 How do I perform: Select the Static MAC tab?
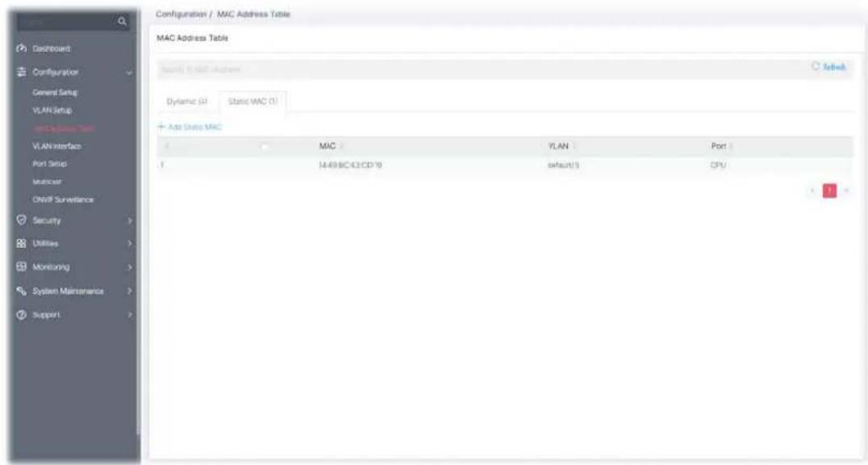253,102
